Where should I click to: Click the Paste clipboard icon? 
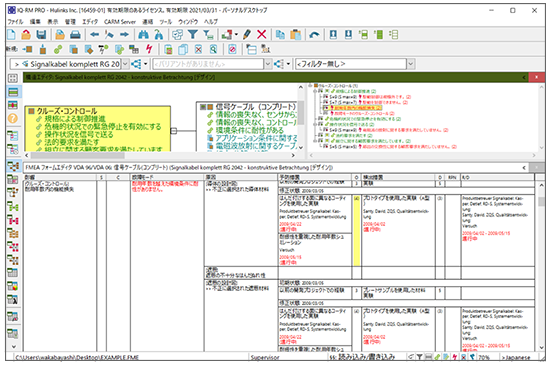point(296,34)
